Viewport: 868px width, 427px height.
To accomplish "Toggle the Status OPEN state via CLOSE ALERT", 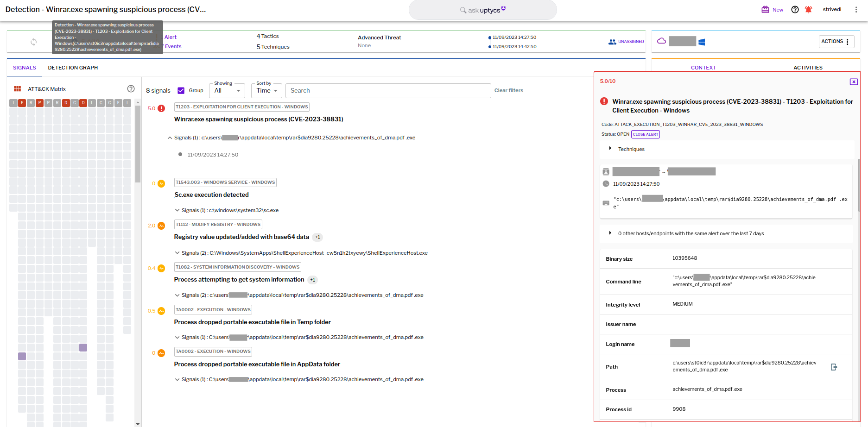I will 645,134.
